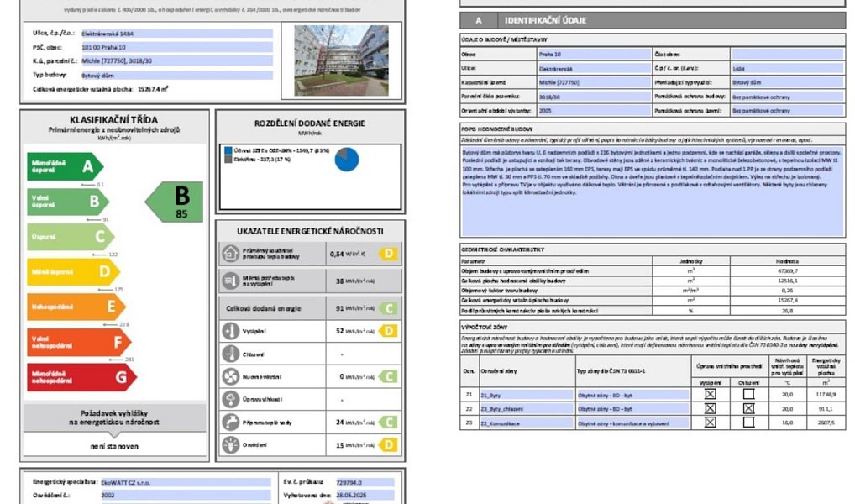Click the orange class E arrow

click(76, 307)
